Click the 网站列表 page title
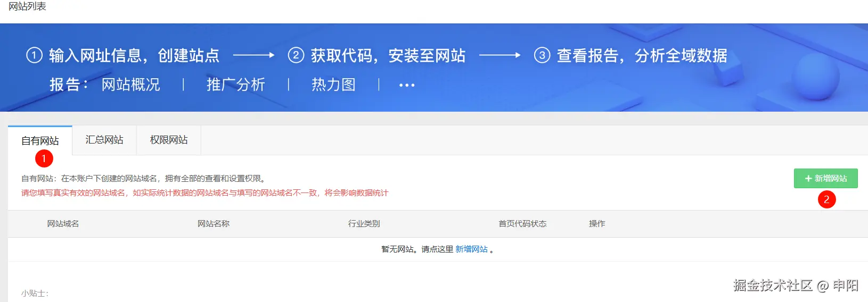This screenshot has height=302, width=868. 27,6
